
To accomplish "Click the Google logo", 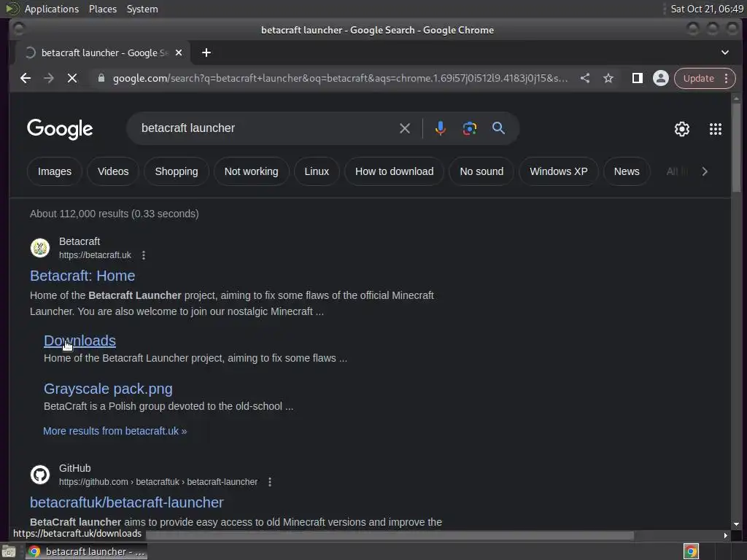I will coord(60,129).
